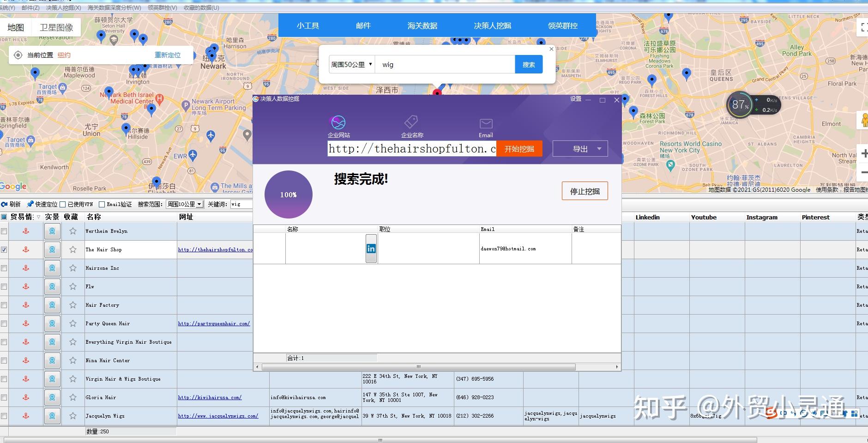Open the jacquelynwigs.com link
This screenshot has height=443, width=868.
tap(218, 416)
